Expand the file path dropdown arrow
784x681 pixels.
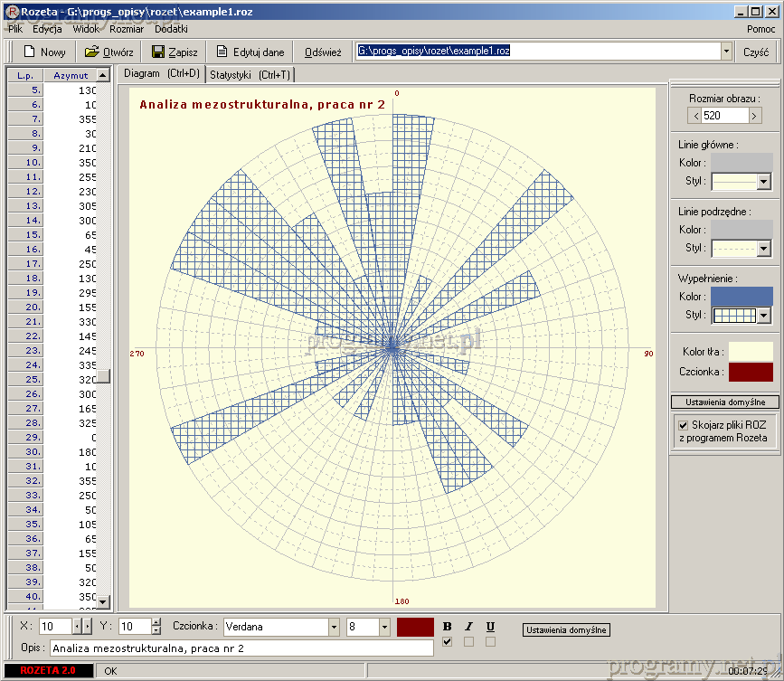726,52
